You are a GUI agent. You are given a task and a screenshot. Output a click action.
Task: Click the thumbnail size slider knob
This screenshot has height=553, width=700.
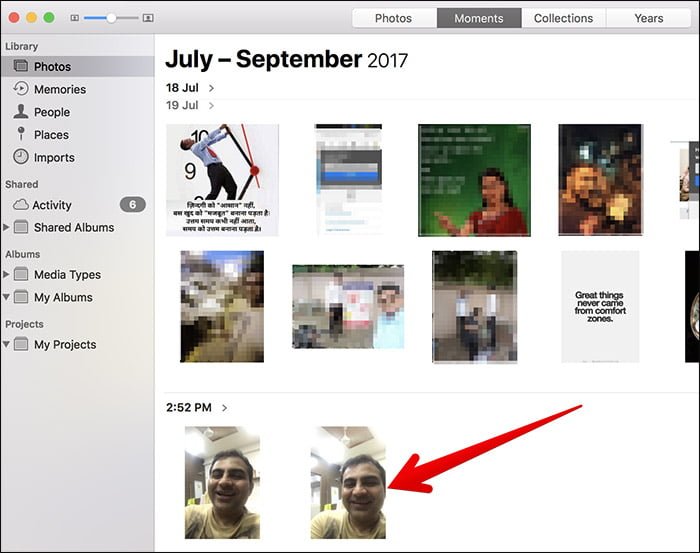(x=111, y=18)
